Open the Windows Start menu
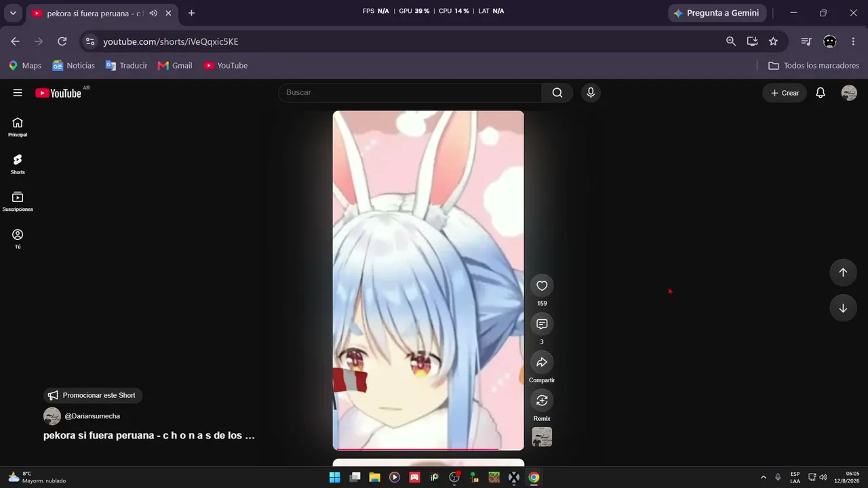This screenshot has height=488, width=868. pyautogui.click(x=334, y=477)
